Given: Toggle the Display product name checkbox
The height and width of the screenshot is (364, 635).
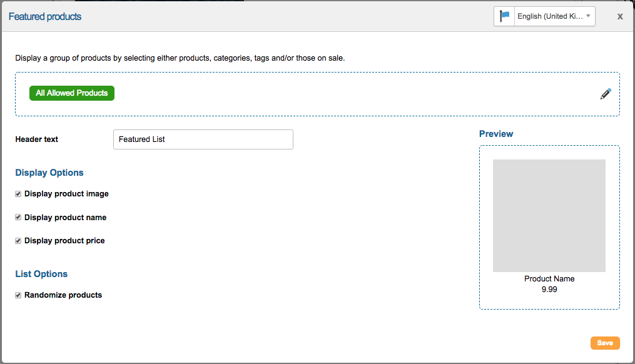Looking at the screenshot, I should [19, 218].
